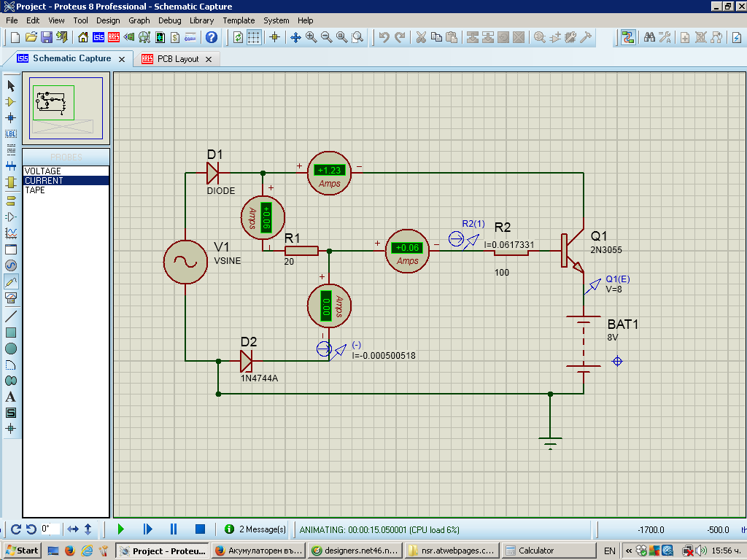The height and width of the screenshot is (560, 747).
Task: Click the overview thumbnail of the schematic
Action: (66, 108)
